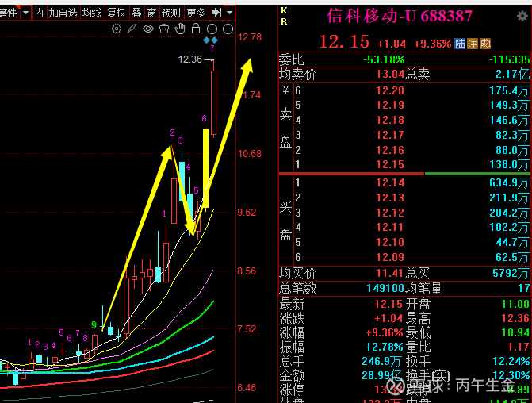Click sell level 5 price 12.19
The height and width of the screenshot is (403, 532).
(390, 106)
